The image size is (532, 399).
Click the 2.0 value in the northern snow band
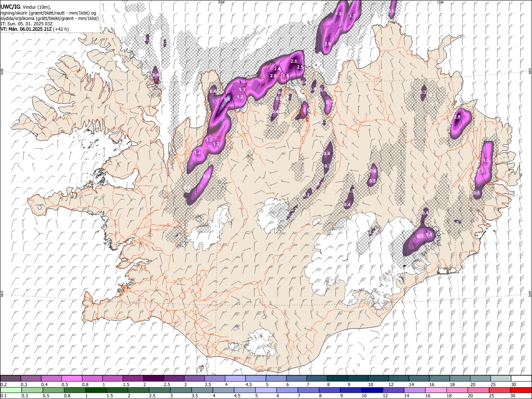click(x=328, y=44)
